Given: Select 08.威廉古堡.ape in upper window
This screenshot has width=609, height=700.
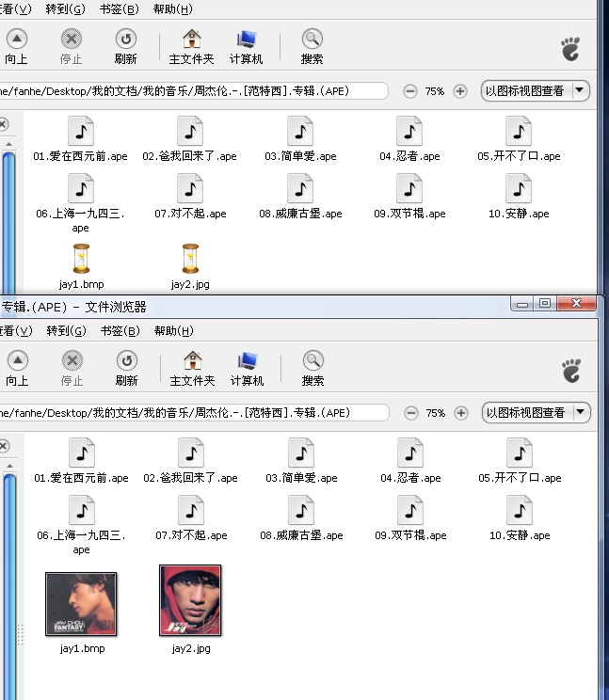Looking at the screenshot, I should coord(300,197).
